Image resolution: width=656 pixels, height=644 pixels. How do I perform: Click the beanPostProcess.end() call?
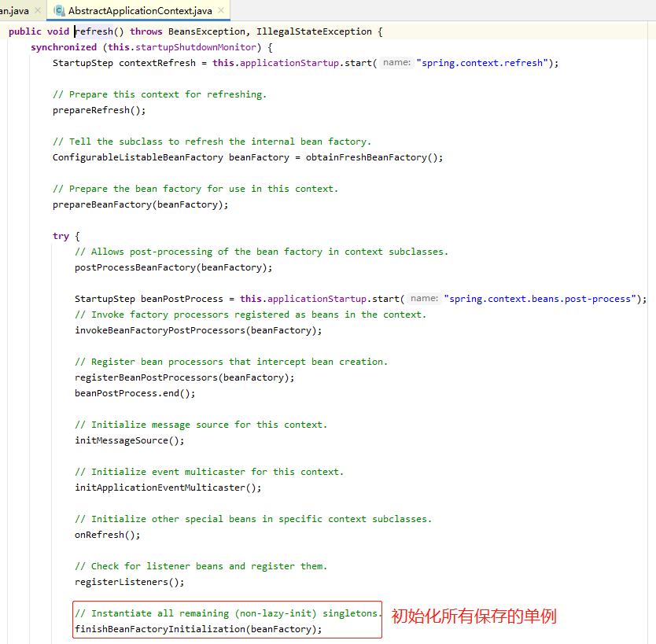pos(135,393)
